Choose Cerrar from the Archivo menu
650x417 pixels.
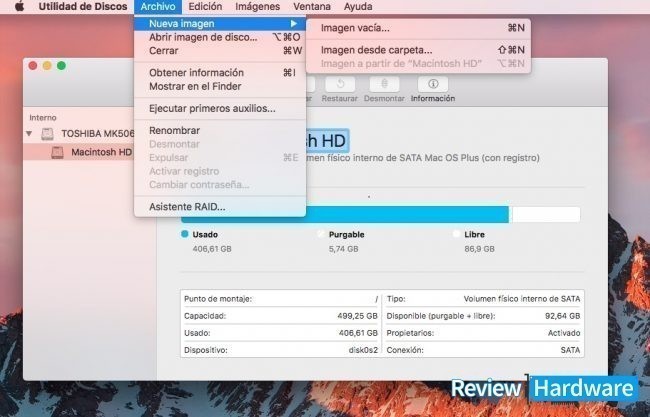(220, 51)
